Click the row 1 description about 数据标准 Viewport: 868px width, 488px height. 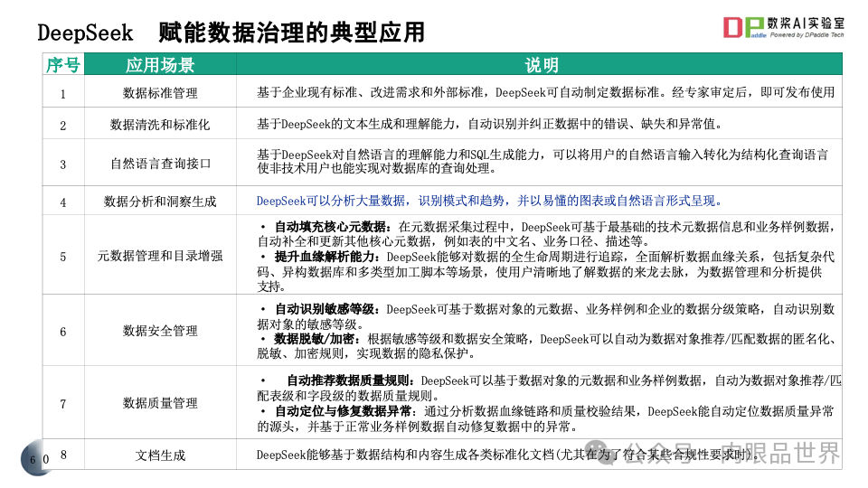(x=546, y=92)
